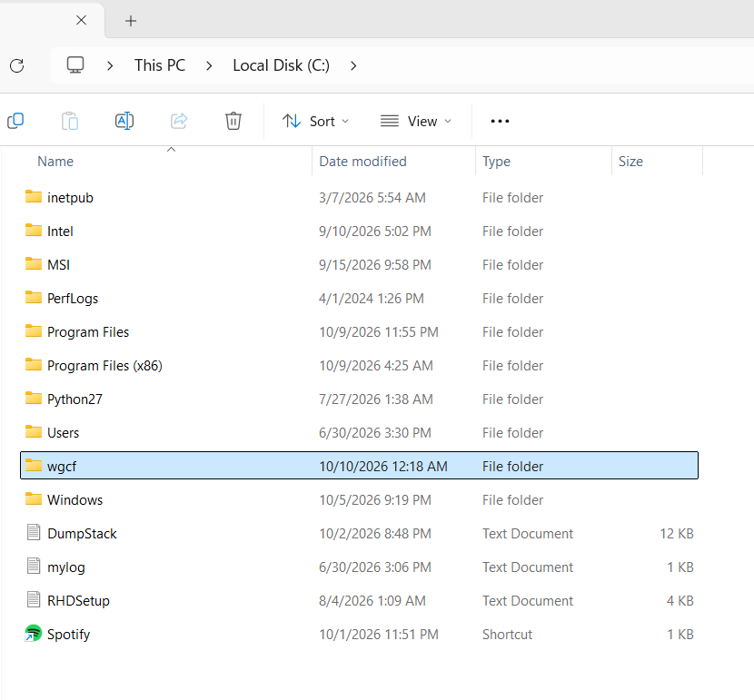The image size is (754, 700).
Task: Select the Program Files (x86) name
Action: click(x=104, y=366)
